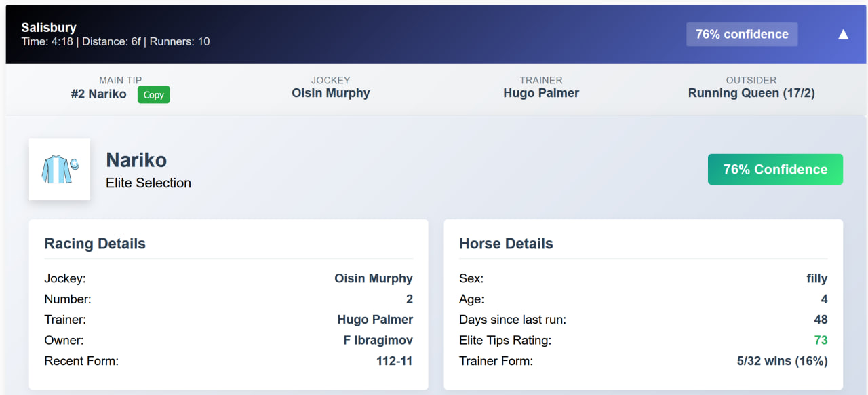Screen dimensions: 868x395
Task: Click the Horse Details heading
Action: click(506, 244)
